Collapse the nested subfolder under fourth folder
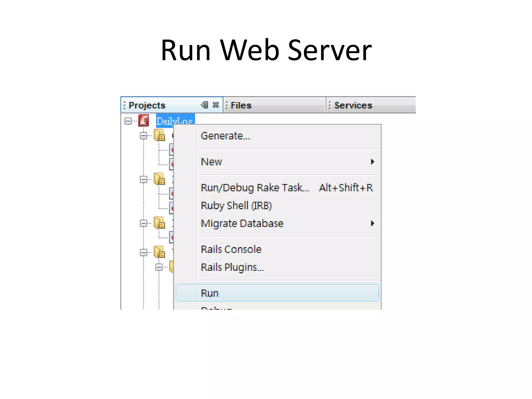The width and height of the screenshot is (532, 399). [x=159, y=267]
